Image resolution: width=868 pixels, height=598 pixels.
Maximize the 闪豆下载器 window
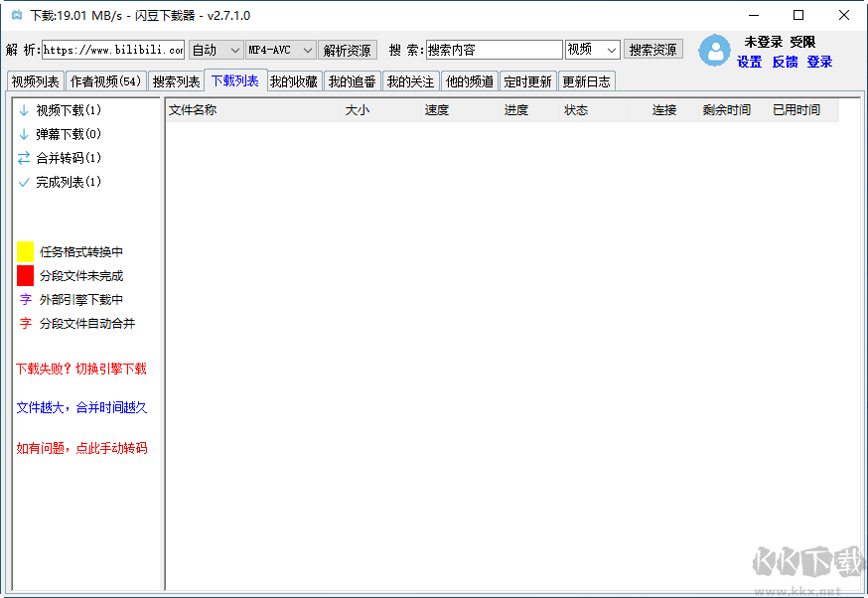(x=798, y=15)
